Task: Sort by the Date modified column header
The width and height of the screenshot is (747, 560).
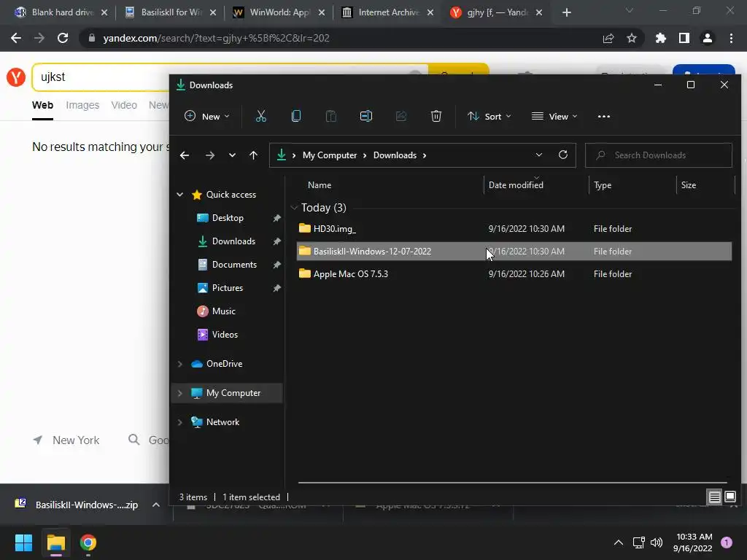Action: [516, 184]
